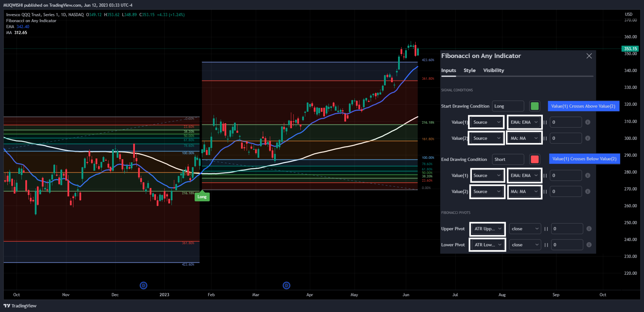Click info icon for End Value(1)
644x312 pixels.
click(588, 176)
